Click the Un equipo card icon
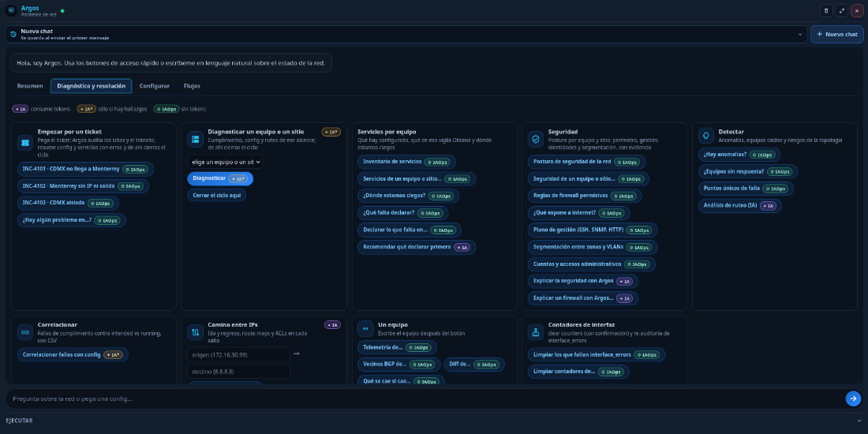This screenshot has height=434, width=868. pyautogui.click(x=365, y=328)
